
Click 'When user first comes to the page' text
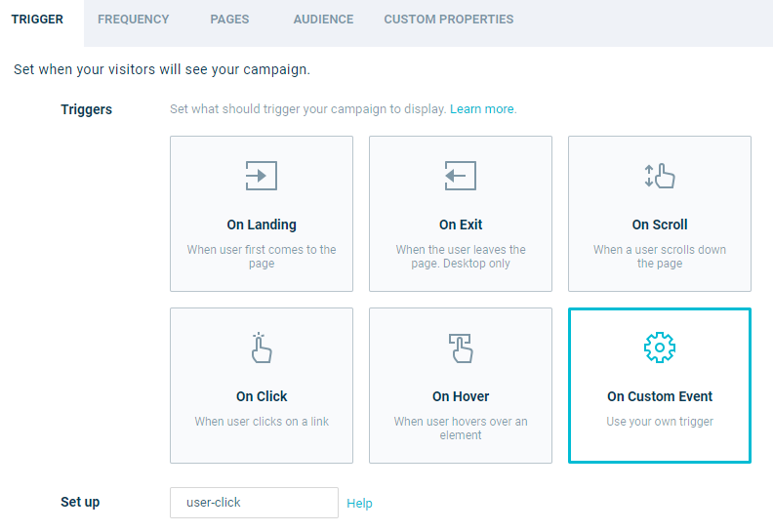pyautogui.click(x=262, y=257)
